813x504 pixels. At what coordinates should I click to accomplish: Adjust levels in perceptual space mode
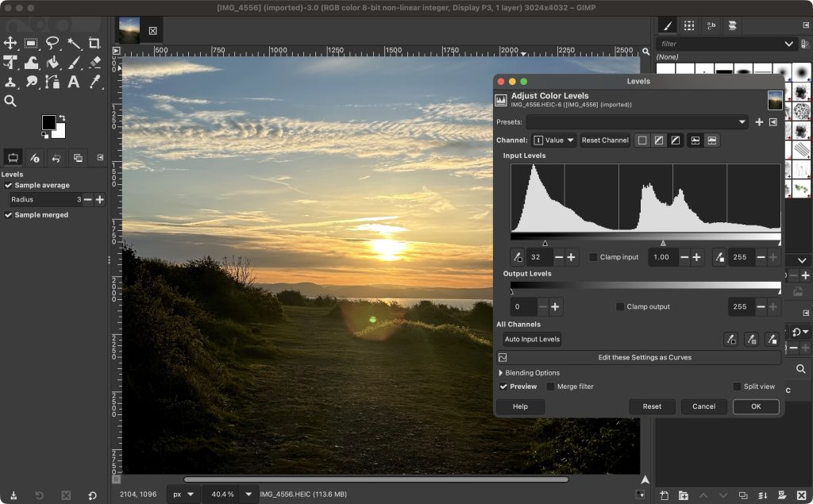[675, 140]
